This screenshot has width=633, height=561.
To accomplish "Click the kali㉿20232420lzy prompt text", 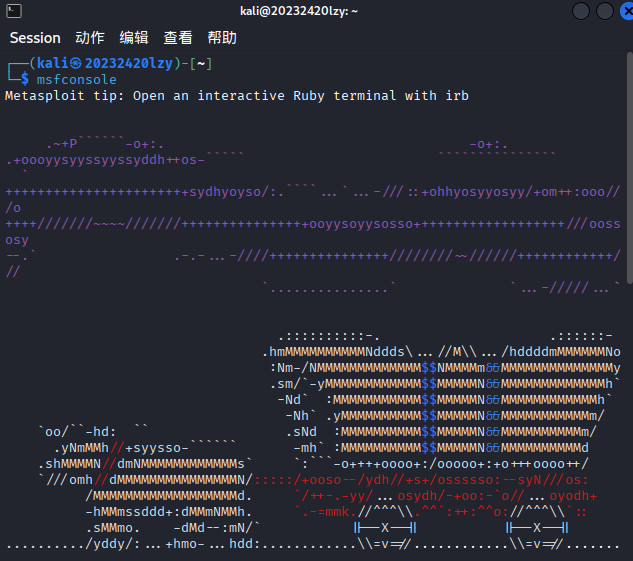I will 105,63.
